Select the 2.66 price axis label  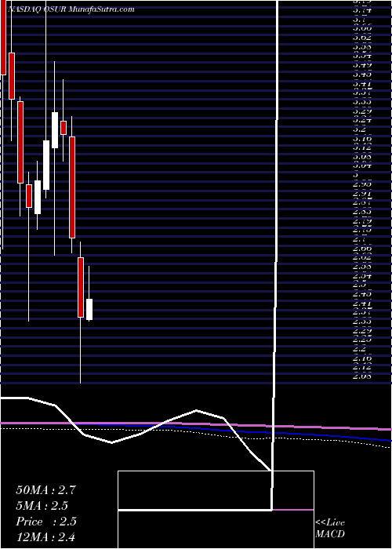[x=362, y=249]
